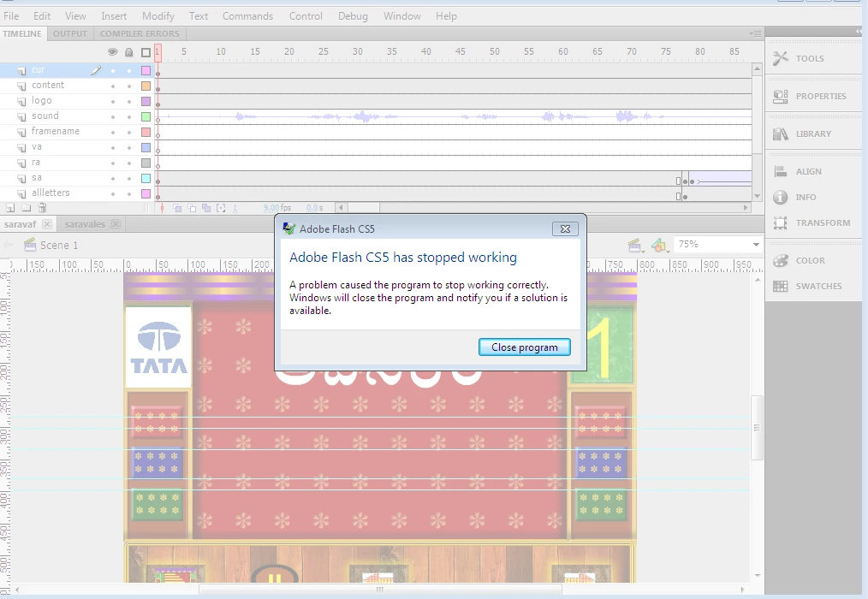Toggle the Onion Skin button
868x599 pixels.
coord(177,208)
